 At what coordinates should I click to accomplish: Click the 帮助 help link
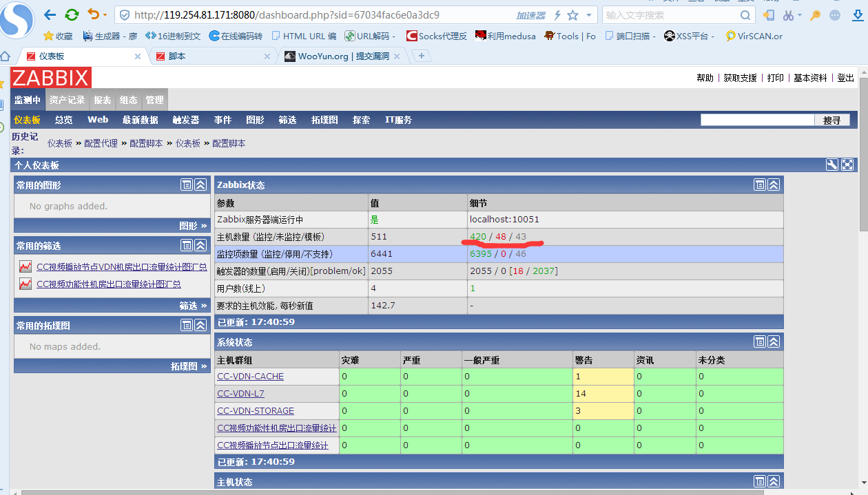point(705,78)
